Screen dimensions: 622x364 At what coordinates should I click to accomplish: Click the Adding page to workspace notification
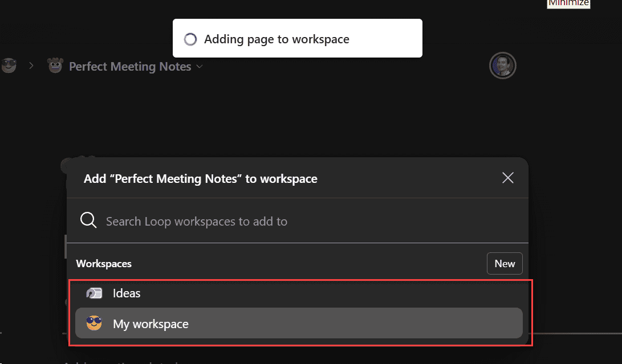pyautogui.click(x=298, y=39)
